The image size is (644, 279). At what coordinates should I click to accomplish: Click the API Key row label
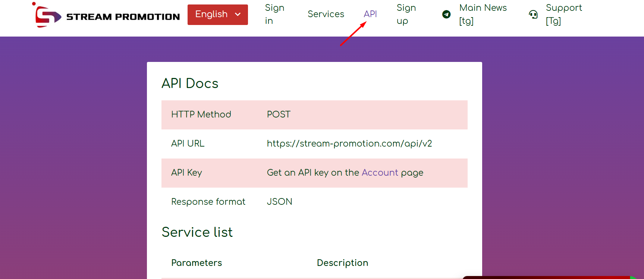[186, 173]
